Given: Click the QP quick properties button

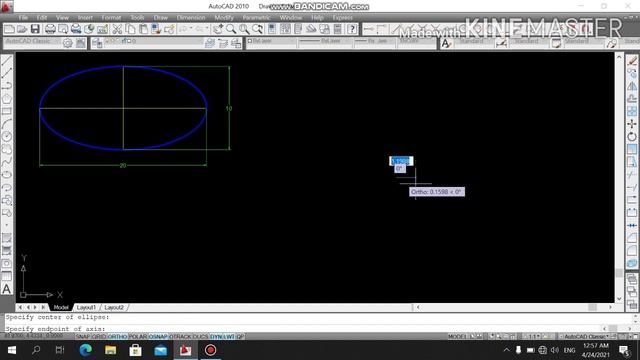Looking at the screenshot, I should click(x=240, y=337).
